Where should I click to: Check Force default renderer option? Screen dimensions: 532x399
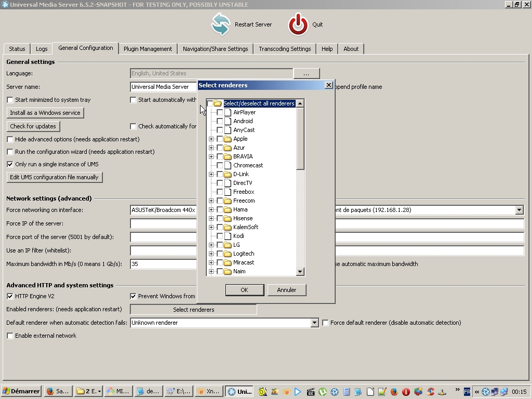pos(325,323)
